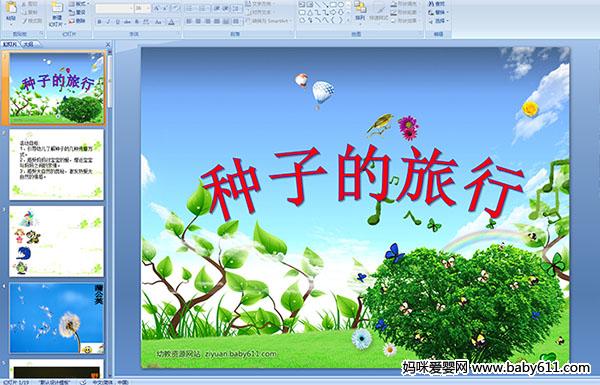Click the Find binoculars icon
The height and width of the screenshot is (385, 600).
[431, 4]
